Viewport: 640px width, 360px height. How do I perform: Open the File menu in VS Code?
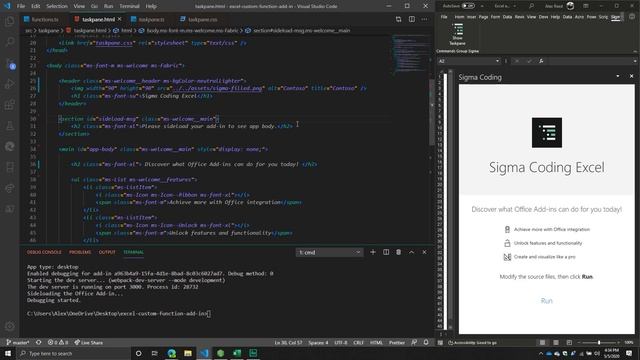21,6
